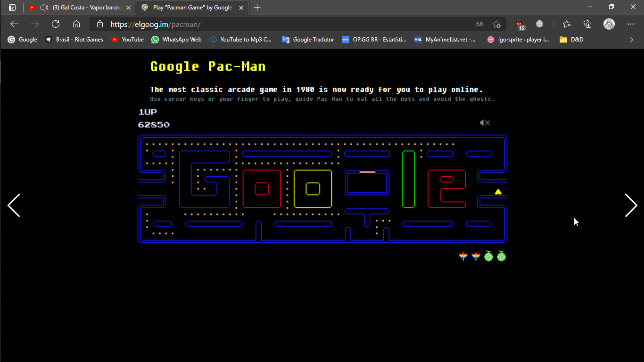Unmute the Pac-Man game sound icon
This screenshot has width=644, height=362.
485,123
